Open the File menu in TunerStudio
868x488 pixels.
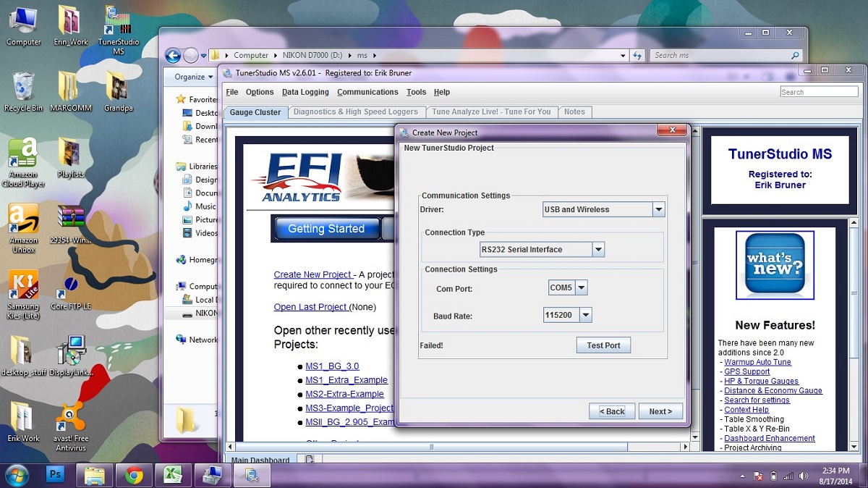(232, 92)
